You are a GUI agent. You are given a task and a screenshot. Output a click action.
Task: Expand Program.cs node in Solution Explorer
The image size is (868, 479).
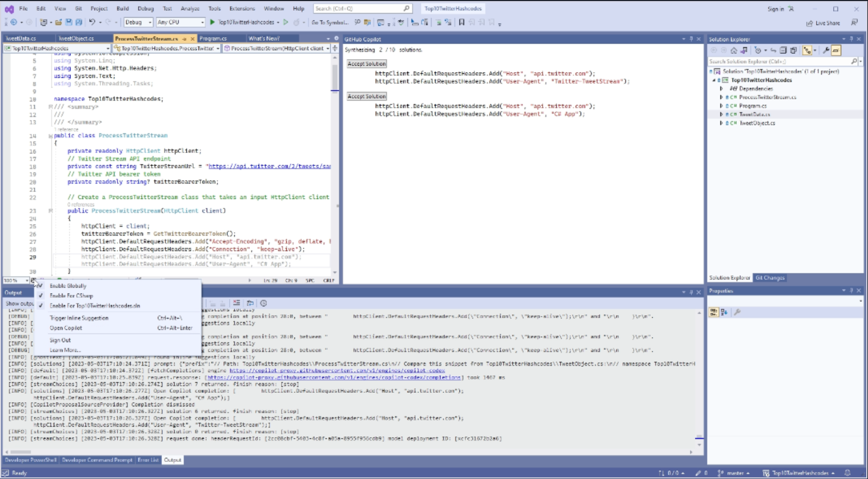pos(722,106)
